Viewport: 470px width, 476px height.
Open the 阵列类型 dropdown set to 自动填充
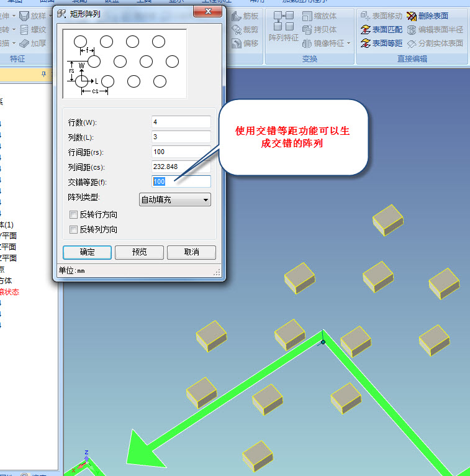(174, 199)
